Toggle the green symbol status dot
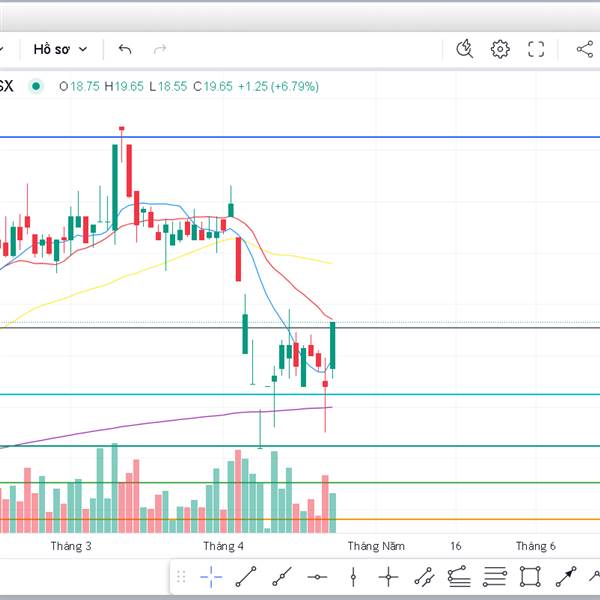 click(x=36, y=86)
